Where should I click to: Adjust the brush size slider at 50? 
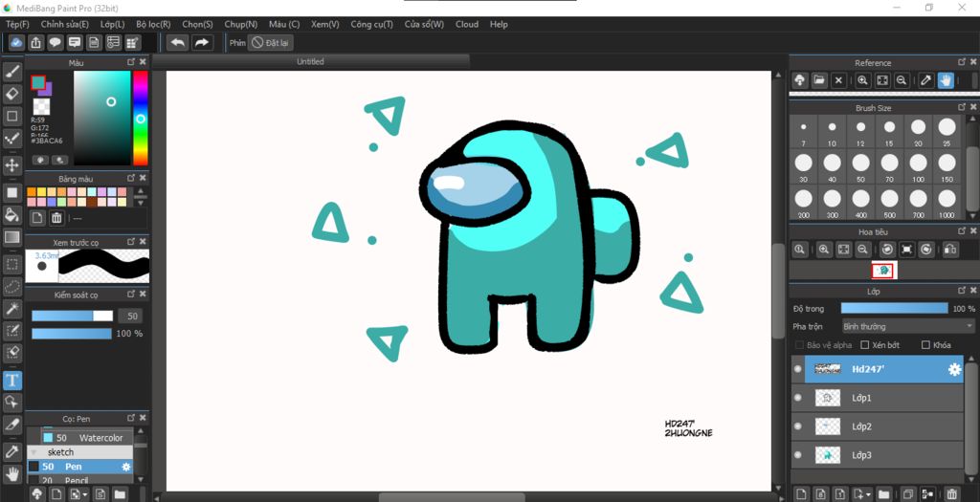coord(72,316)
